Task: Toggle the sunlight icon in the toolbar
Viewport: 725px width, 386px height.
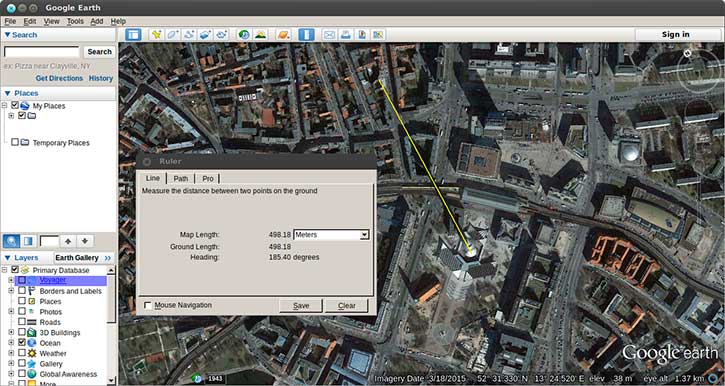Action: coord(260,35)
